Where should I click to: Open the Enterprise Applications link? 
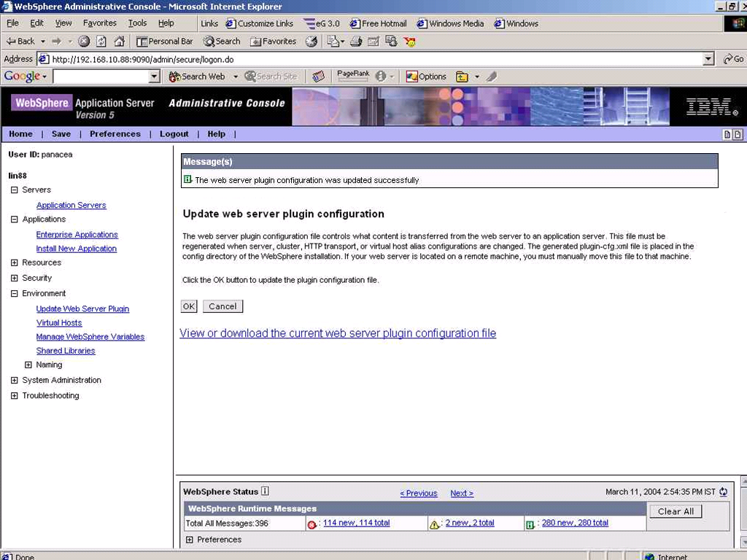coord(77,234)
